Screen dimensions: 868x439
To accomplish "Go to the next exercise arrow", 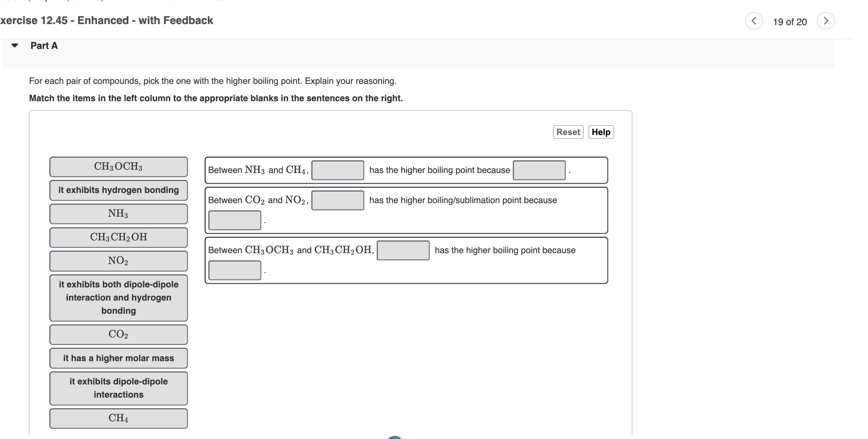I will click(x=826, y=21).
